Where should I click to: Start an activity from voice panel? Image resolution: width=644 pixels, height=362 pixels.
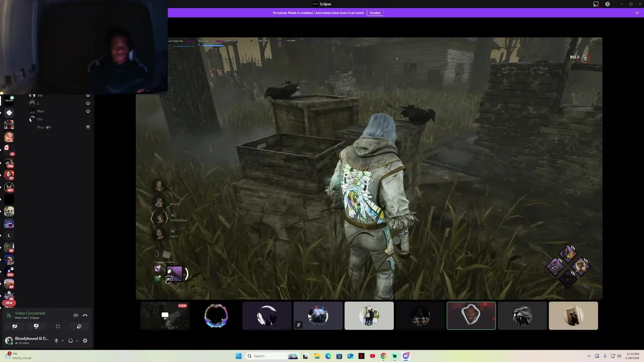[58, 326]
